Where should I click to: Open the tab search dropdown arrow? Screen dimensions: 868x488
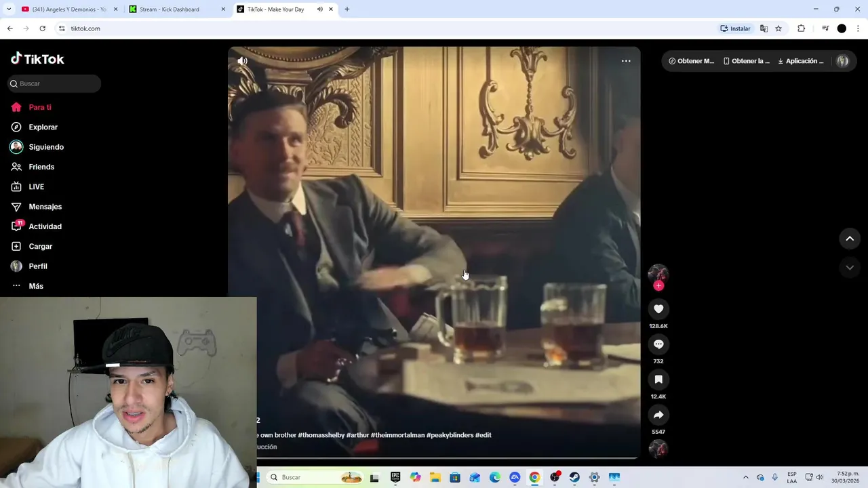coord(9,9)
